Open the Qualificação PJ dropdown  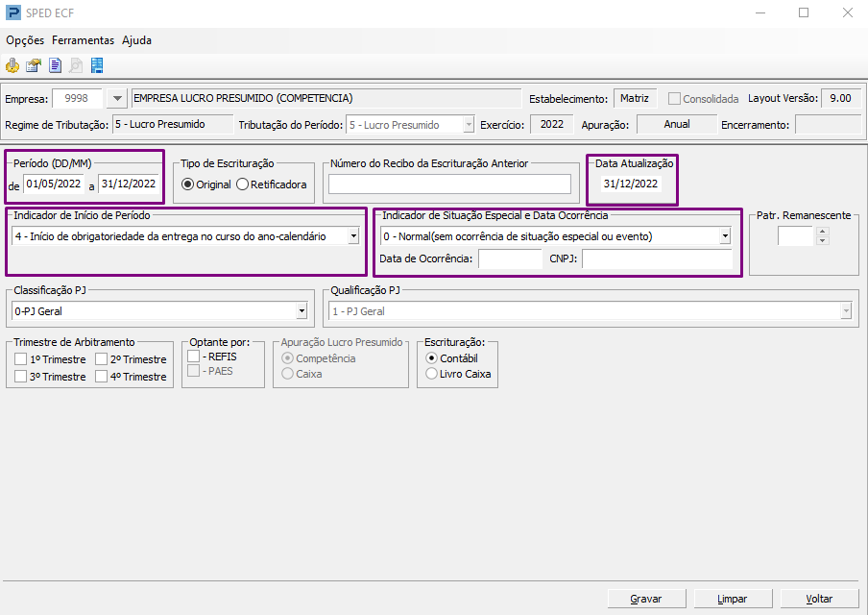(846, 311)
